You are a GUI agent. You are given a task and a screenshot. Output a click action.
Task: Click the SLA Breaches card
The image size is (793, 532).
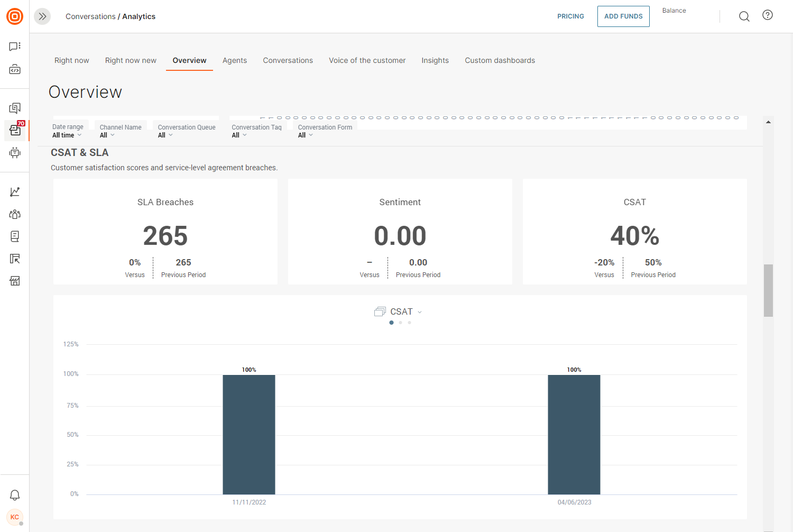[x=165, y=232]
